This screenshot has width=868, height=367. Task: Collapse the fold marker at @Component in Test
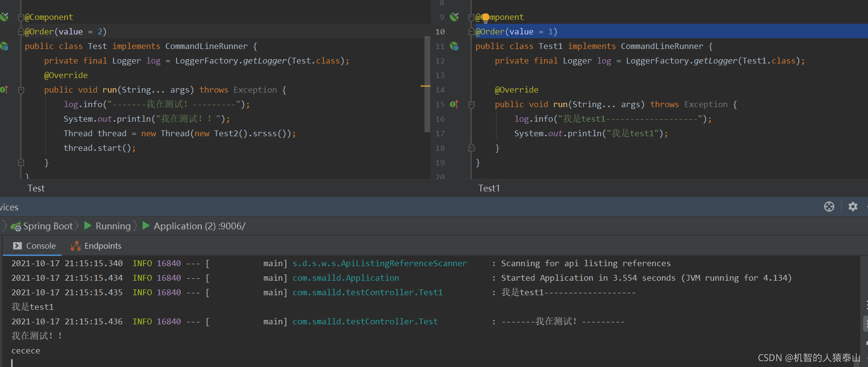coord(21,17)
